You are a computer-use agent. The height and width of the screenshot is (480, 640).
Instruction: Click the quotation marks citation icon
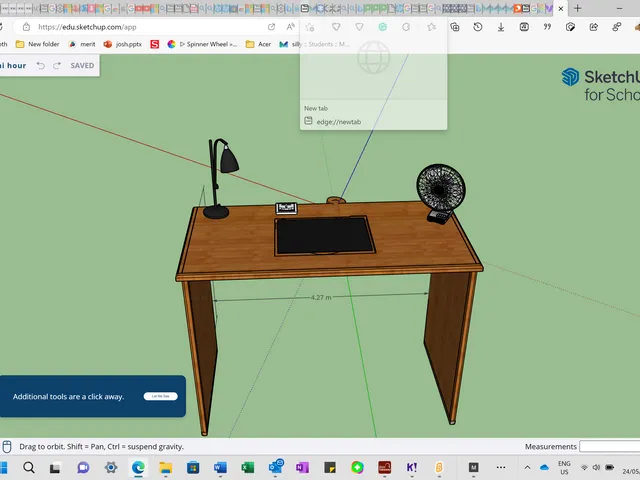[547, 27]
